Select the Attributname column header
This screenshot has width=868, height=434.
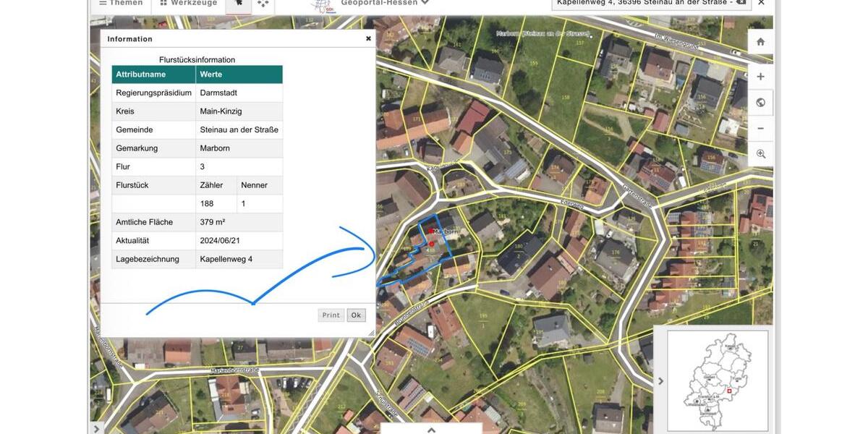pyautogui.click(x=153, y=75)
